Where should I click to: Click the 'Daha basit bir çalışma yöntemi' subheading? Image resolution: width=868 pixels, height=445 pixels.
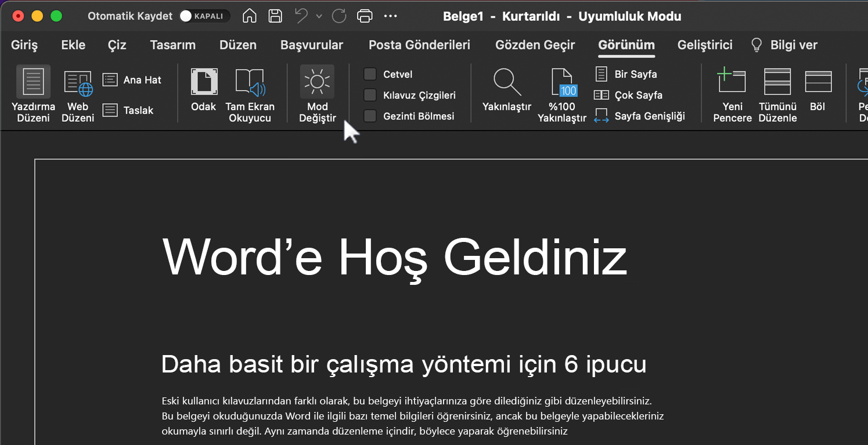[404, 364]
